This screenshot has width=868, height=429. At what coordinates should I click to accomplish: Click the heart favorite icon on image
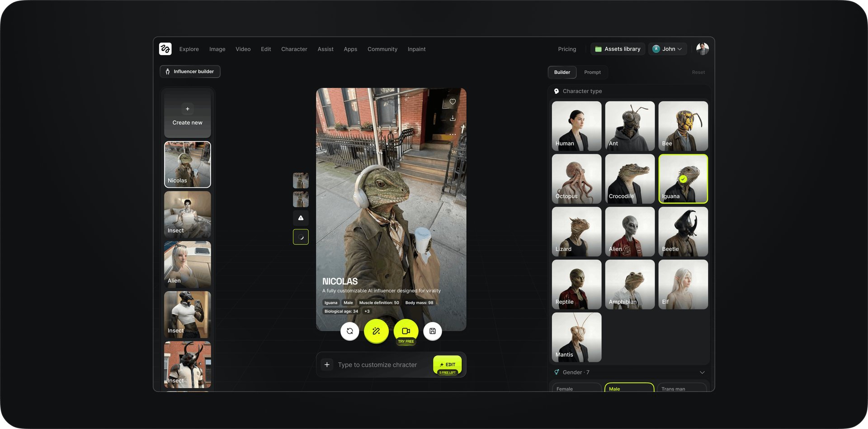pyautogui.click(x=453, y=102)
